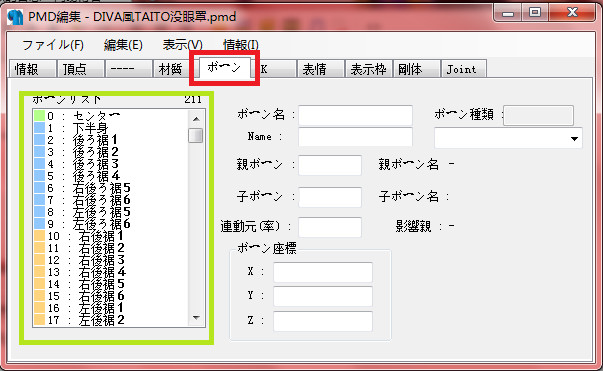Select bone 9 左後ろ裾6
This screenshot has width=603, height=371.
point(110,224)
